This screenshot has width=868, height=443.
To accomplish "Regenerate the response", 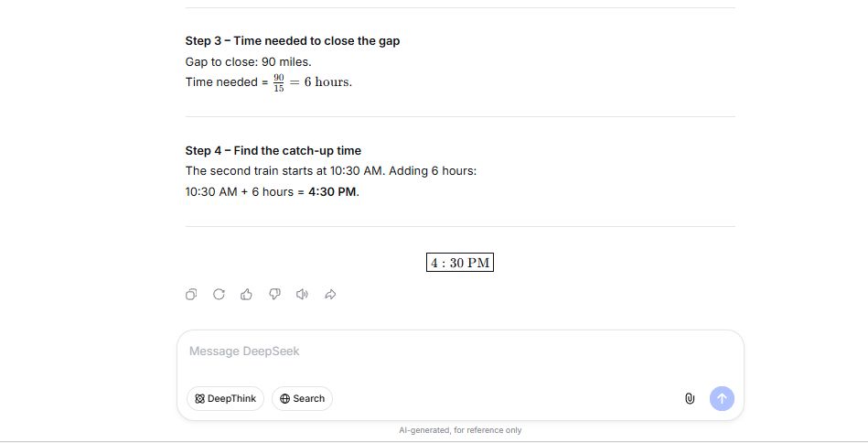I will pyautogui.click(x=219, y=295).
